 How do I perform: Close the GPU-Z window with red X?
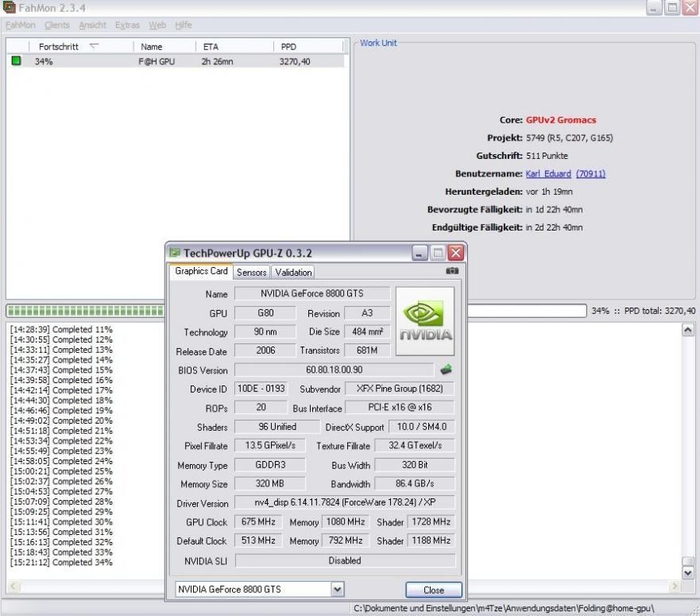456,253
